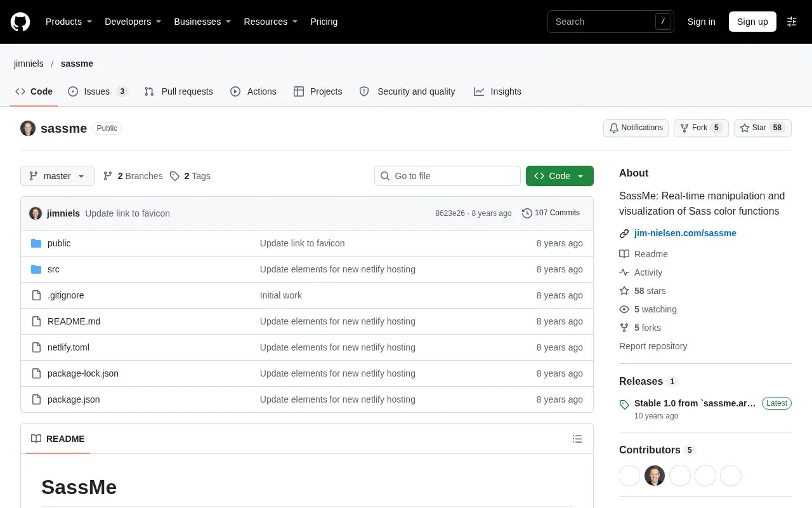Open the netlify.toml file
The image size is (812, 508).
click(x=69, y=347)
